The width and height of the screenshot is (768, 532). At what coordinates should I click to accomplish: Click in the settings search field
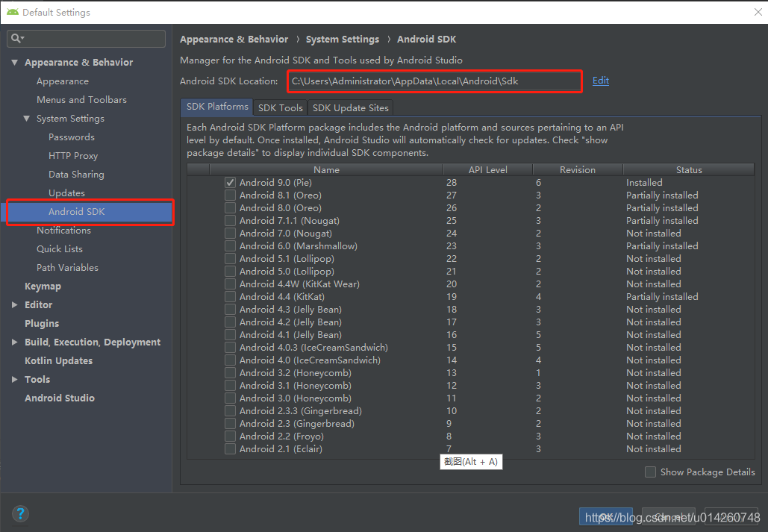(87, 39)
